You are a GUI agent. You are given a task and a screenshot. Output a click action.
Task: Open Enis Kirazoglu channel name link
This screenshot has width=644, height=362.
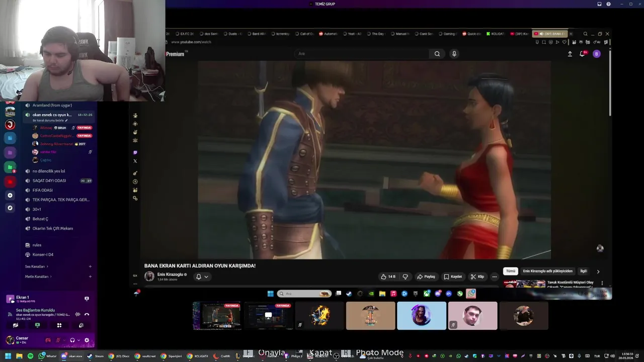(170, 275)
